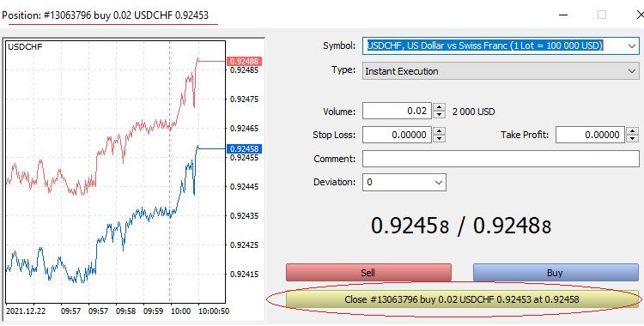Click the red Sell button
This screenshot has width=644, height=326.
click(x=368, y=273)
